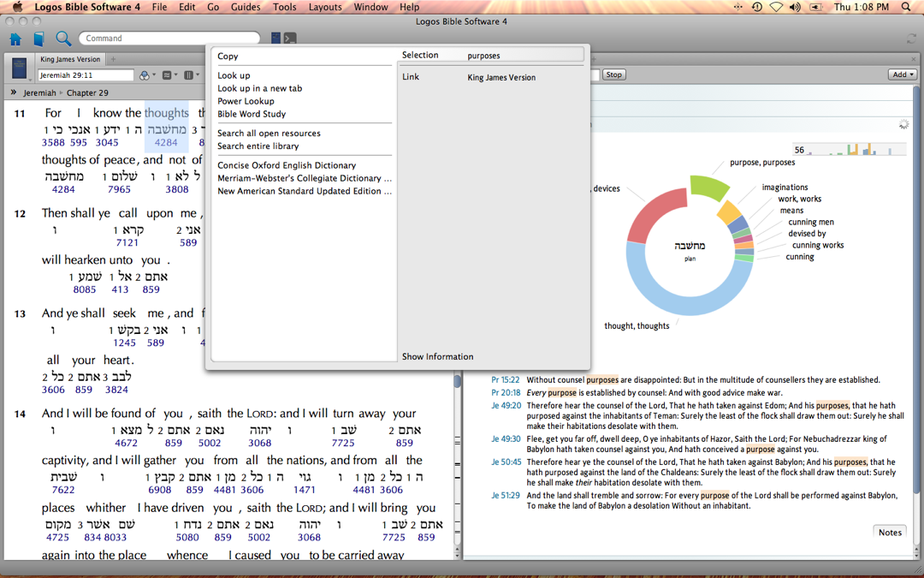Click the Chapter 29 breadcrumb
Screen dimensions: 924x578
point(87,92)
